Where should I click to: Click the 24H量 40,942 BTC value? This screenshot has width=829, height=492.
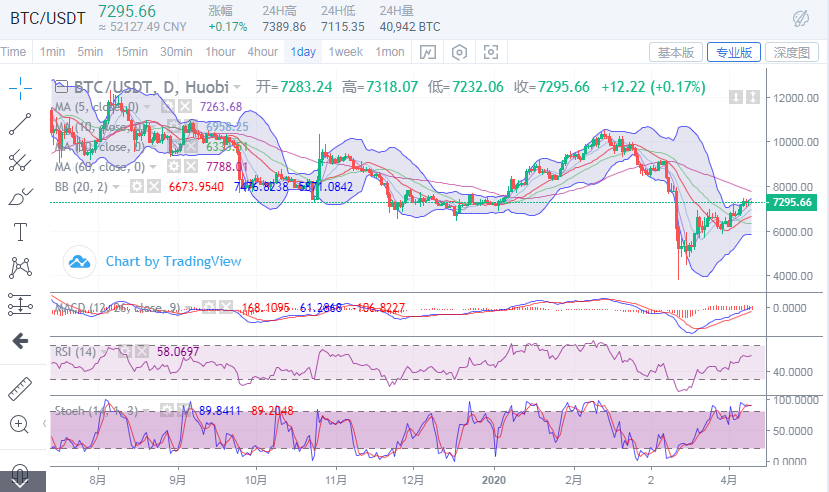[x=410, y=27]
